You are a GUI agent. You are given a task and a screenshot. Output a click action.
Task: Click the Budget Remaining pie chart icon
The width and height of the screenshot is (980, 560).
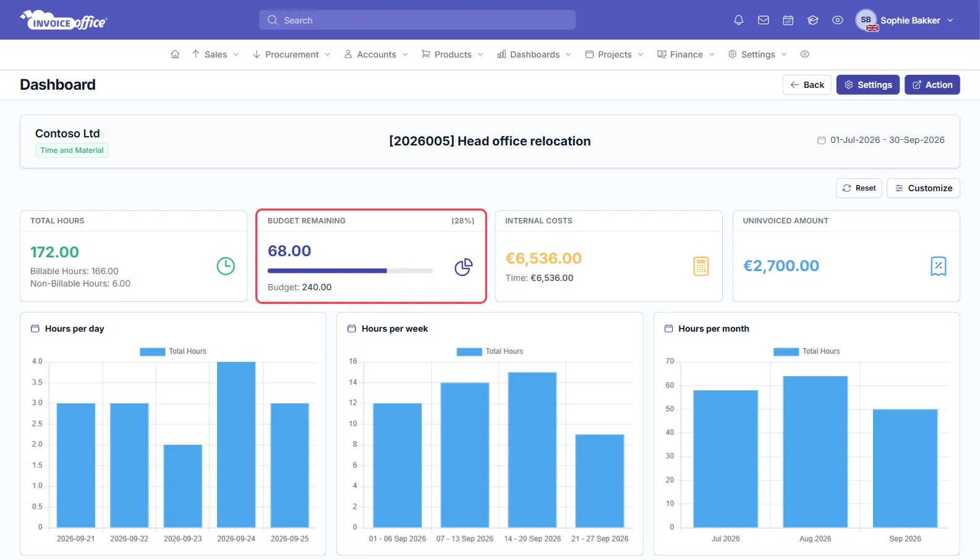tap(464, 267)
